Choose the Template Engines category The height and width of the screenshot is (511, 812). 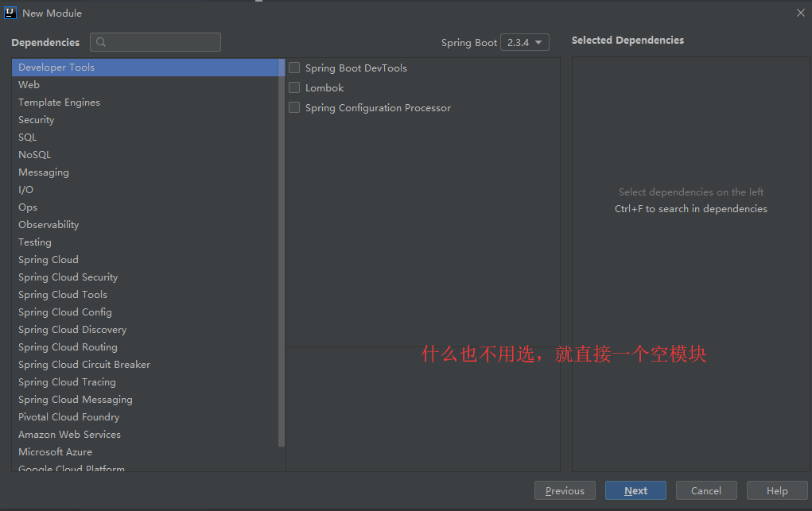(x=145, y=103)
